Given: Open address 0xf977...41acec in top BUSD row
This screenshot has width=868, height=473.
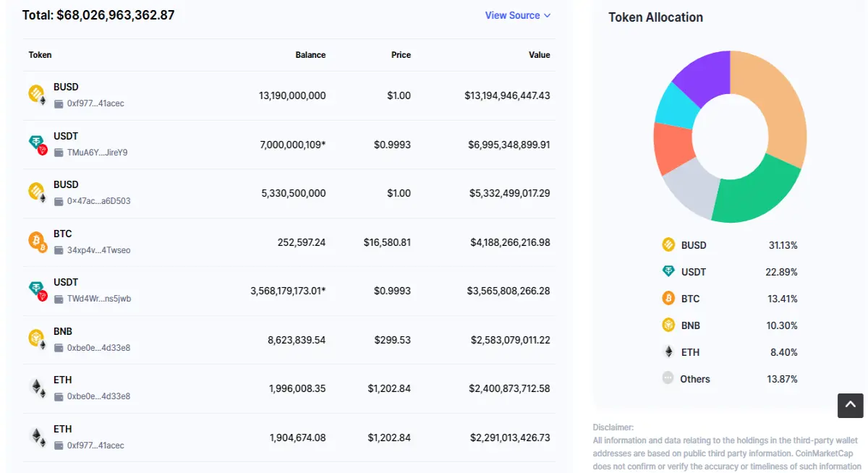Looking at the screenshot, I should coord(95,103).
